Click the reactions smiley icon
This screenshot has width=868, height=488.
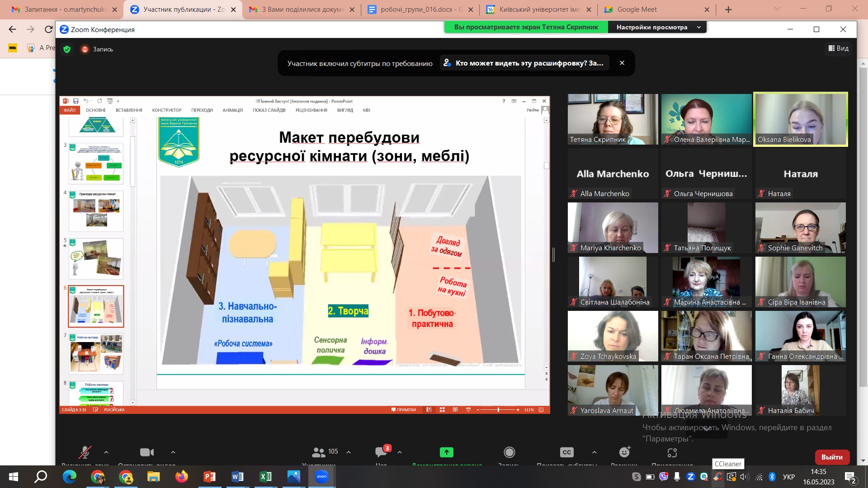(624, 452)
